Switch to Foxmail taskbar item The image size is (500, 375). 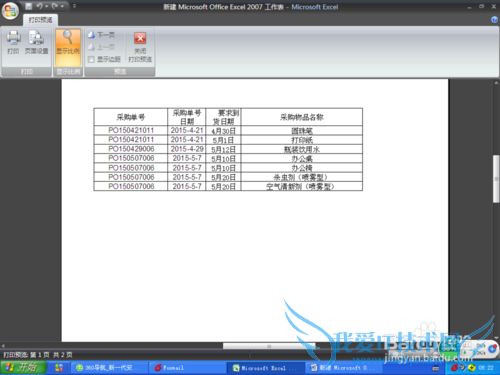pos(187,368)
